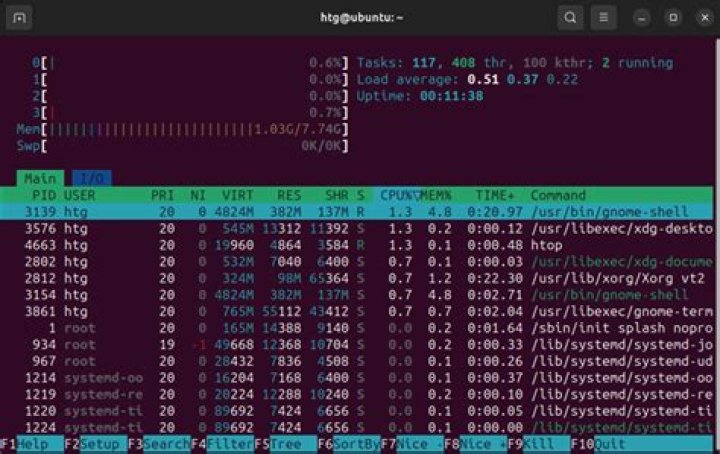
Task: Sort by Command column header
Action: pos(558,196)
